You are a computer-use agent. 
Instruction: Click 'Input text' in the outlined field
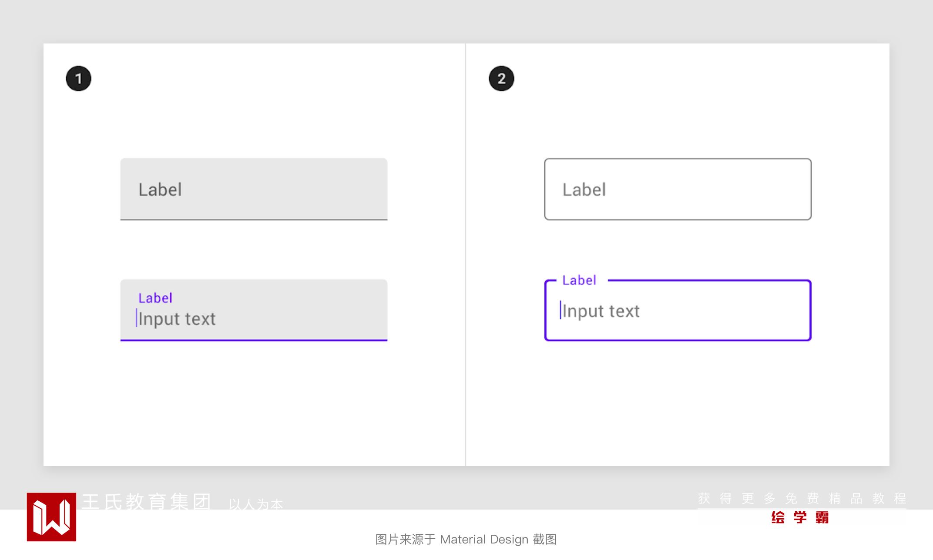[x=601, y=311]
